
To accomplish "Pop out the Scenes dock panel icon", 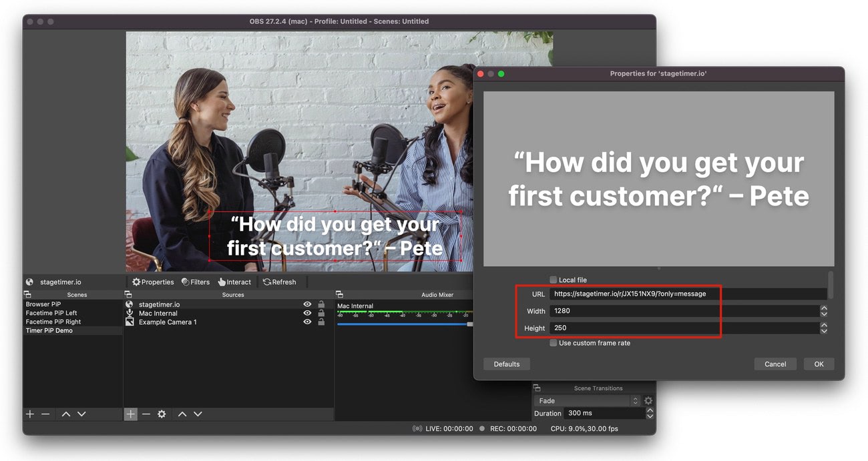I will pyautogui.click(x=27, y=294).
